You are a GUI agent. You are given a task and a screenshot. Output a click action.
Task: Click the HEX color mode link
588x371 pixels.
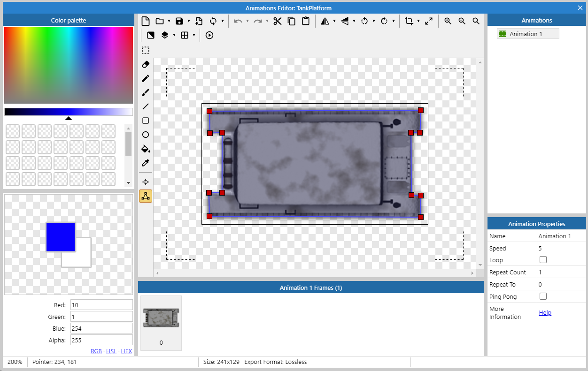(126, 351)
